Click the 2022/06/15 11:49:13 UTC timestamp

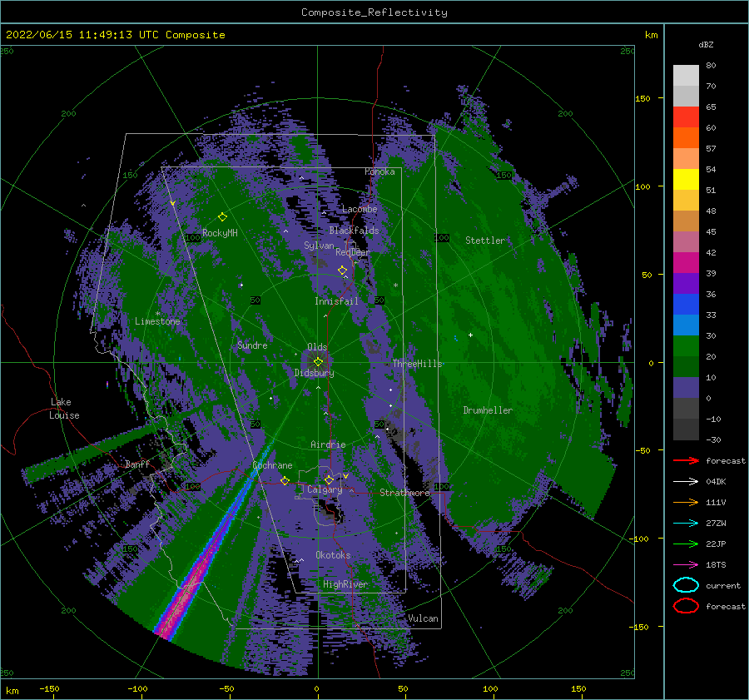(x=72, y=34)
